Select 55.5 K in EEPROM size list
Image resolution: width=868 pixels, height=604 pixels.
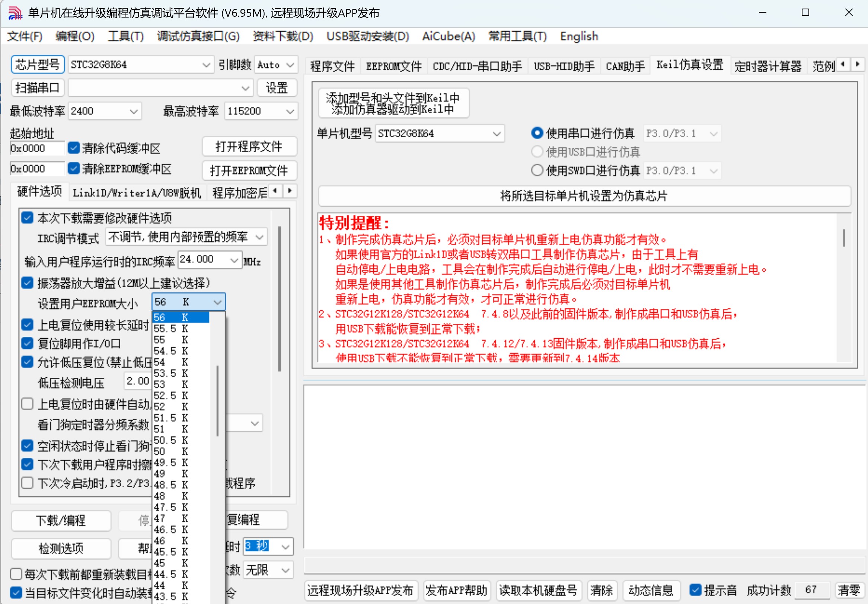(181, 328)
